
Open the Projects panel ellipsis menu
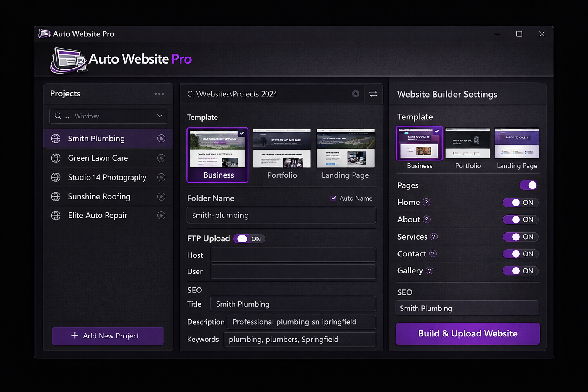pyautogui.click(x=159, y=93)
